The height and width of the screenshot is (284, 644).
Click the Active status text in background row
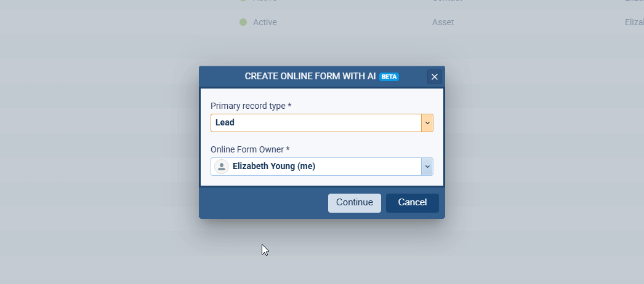[x=265, y=22]
